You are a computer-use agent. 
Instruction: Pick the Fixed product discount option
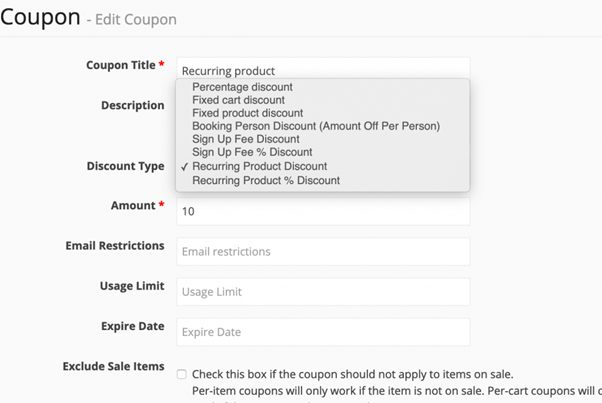tap(248, 113)
